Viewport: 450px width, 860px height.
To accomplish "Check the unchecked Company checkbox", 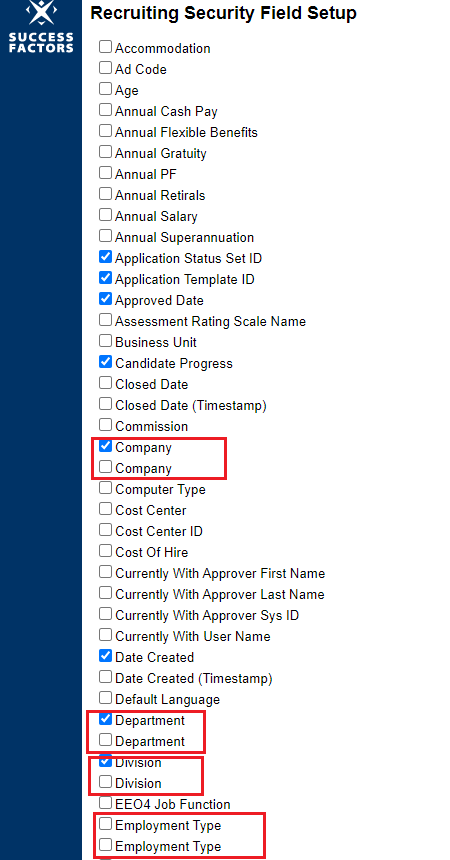I will click(x=105, y=467).
